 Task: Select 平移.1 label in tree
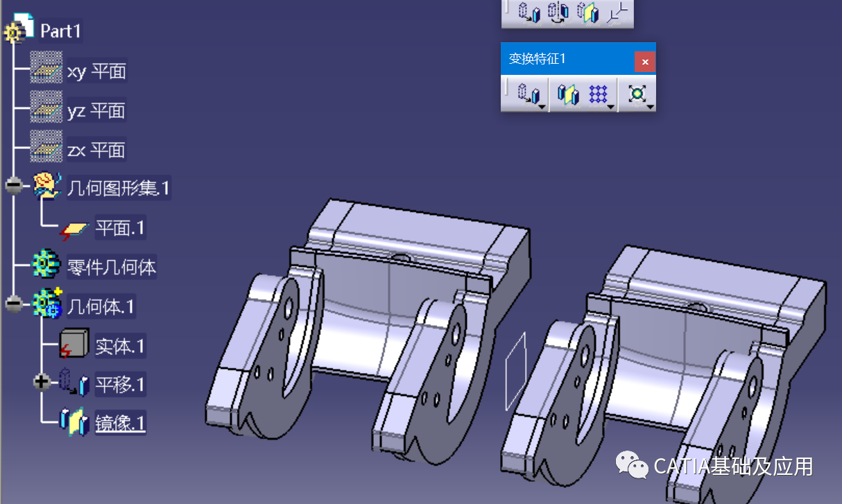[x=121, y=384]
